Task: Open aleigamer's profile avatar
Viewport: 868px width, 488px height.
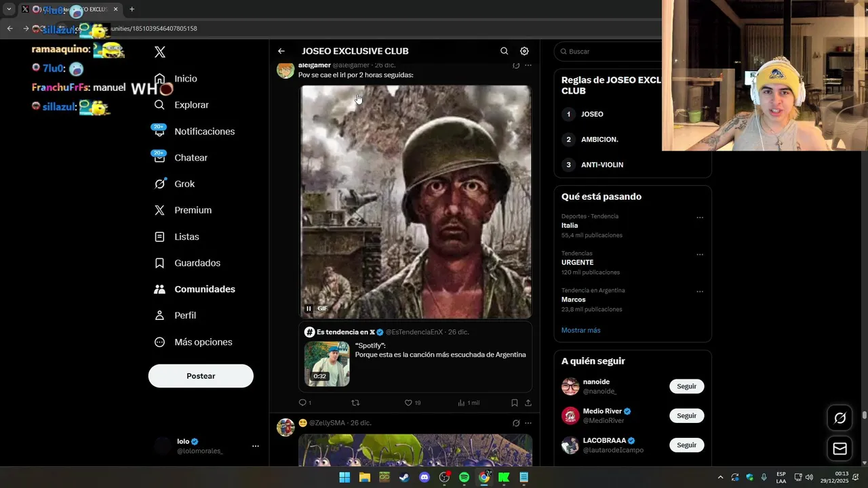Action: tap(285, 70)
